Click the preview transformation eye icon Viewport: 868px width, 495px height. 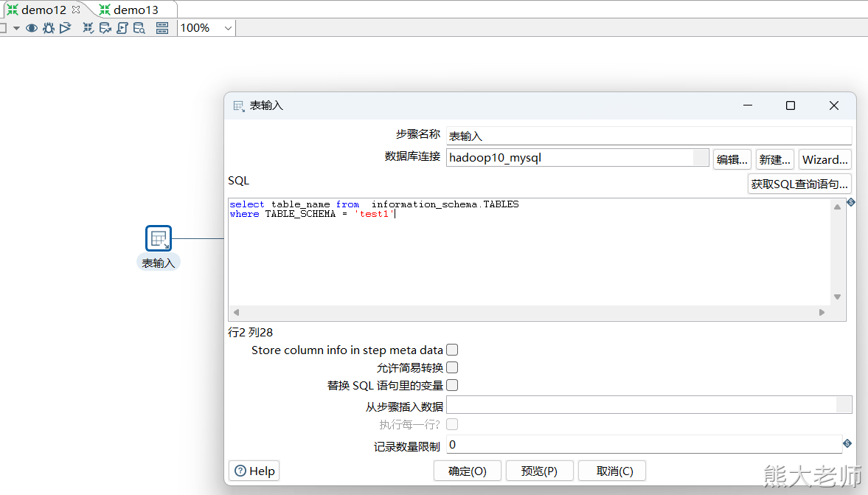click(32, 28)
